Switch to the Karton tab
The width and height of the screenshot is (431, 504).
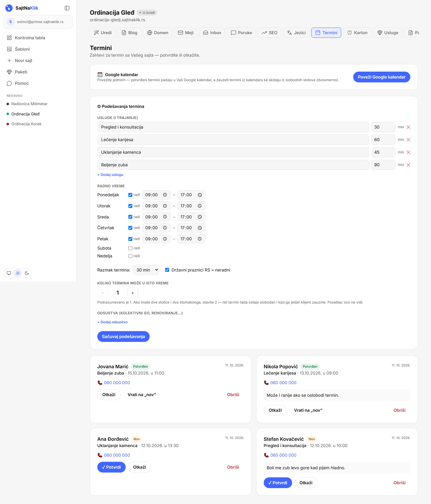coord(357,33)
